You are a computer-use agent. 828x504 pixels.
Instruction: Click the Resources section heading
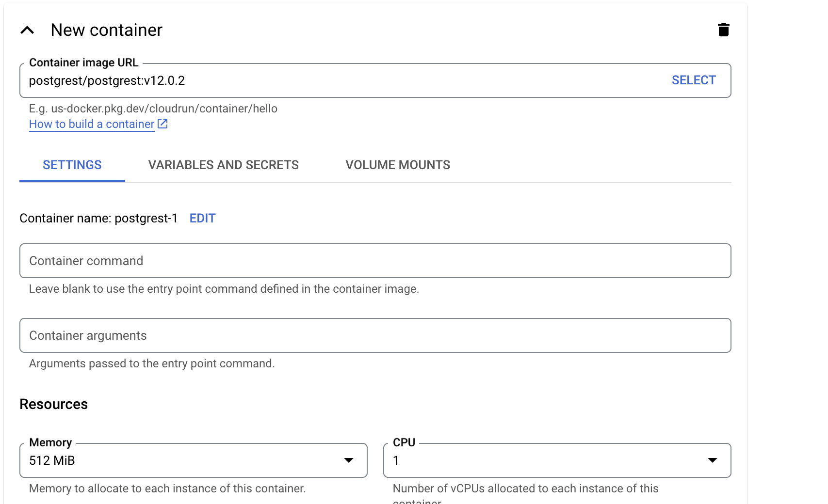click(53, 404)
